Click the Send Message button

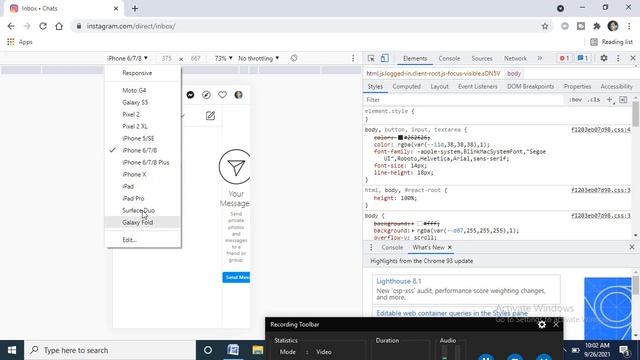coord(236,277)
